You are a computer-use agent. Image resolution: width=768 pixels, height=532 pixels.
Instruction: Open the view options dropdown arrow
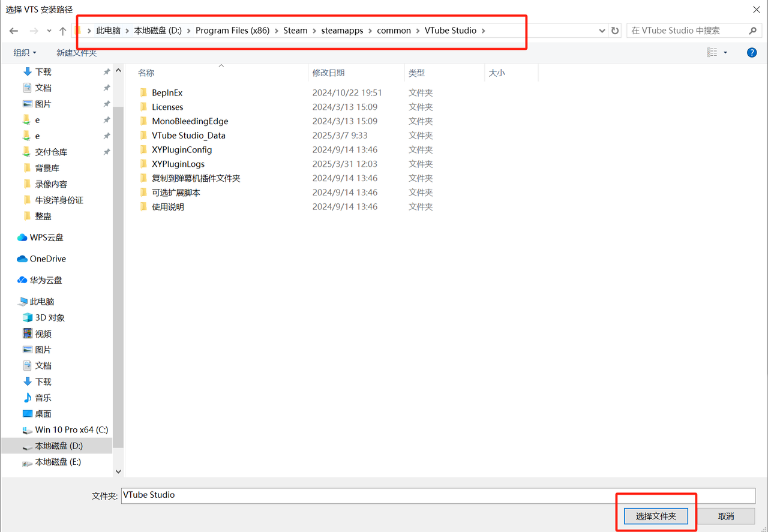pyautogui.click(x=725, y=53)
